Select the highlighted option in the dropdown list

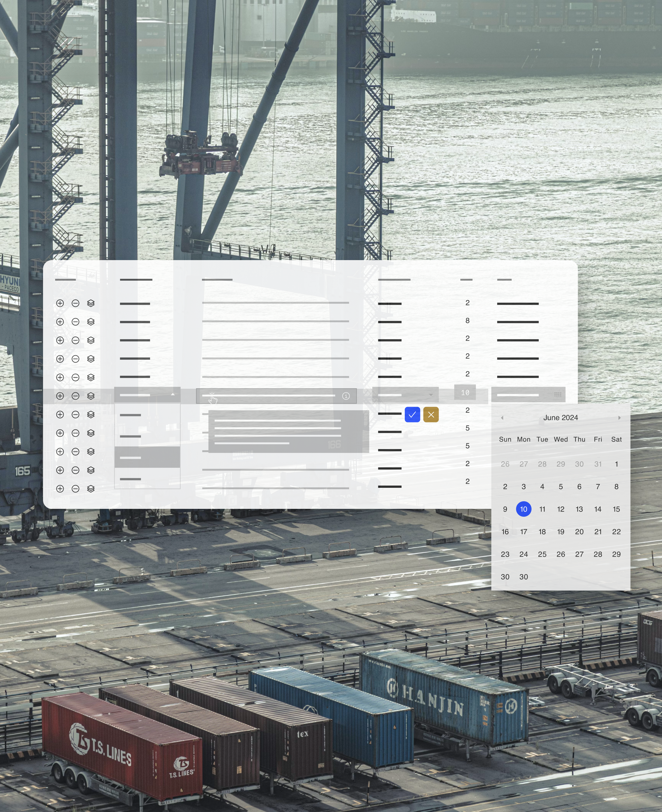pyautogui.click(x=147, y=457)
